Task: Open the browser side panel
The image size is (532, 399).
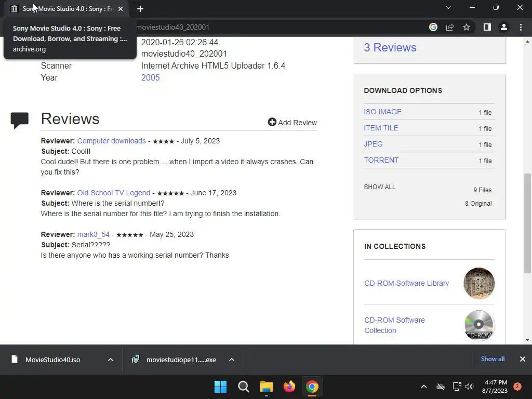Action: pyautogui.click(x=487, y=27)
